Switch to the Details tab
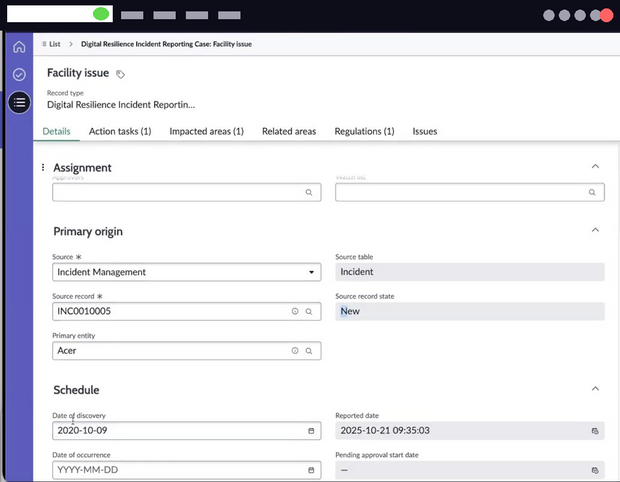This screenshot has width=620, height=482. tap(57, 131)
